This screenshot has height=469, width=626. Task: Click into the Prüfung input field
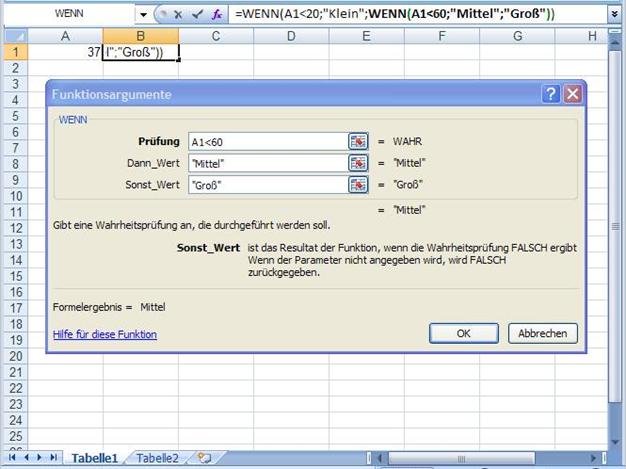[x=265, y=141]
